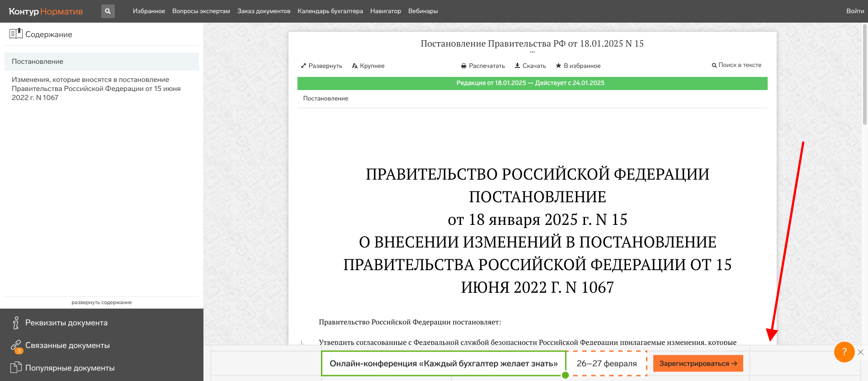The height and width of the screenshot is (381, 868).
Task: Click Скачать to download document
Action: (530, 66)
